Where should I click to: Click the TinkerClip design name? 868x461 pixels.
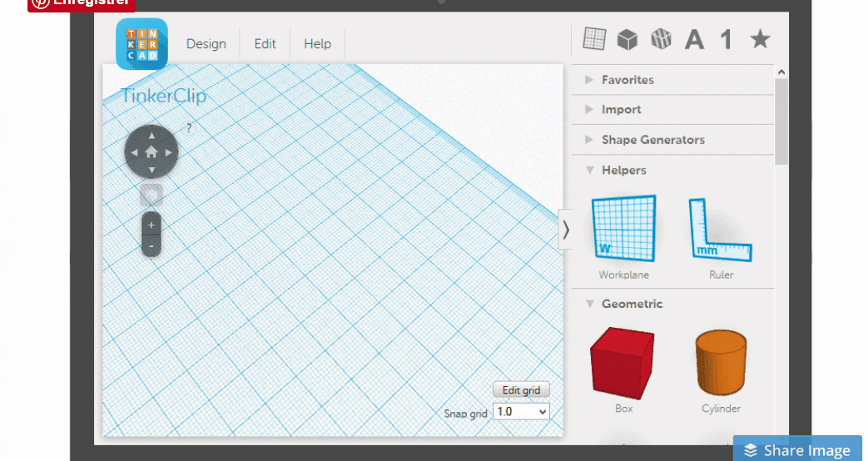(x=163, y=96)
